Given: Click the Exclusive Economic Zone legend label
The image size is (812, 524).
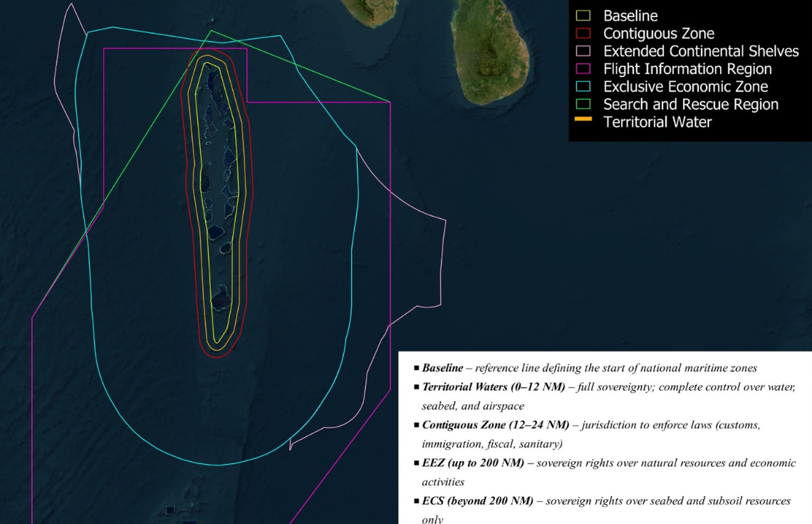Looking at the screenshot, I should point(685,87).
